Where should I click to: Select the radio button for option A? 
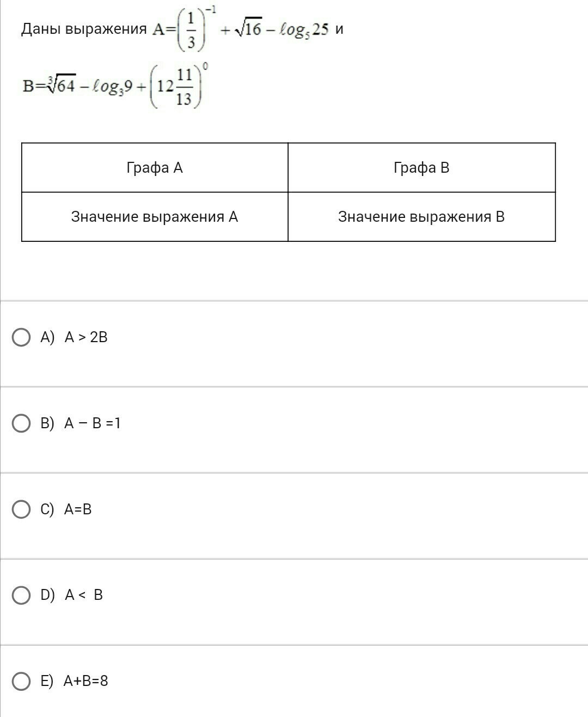point(21,337)
